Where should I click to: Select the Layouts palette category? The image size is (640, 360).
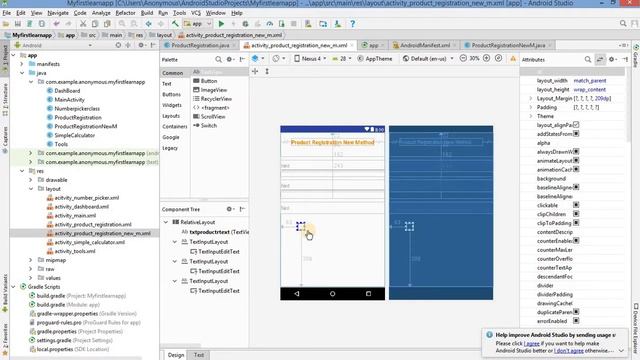171,116
